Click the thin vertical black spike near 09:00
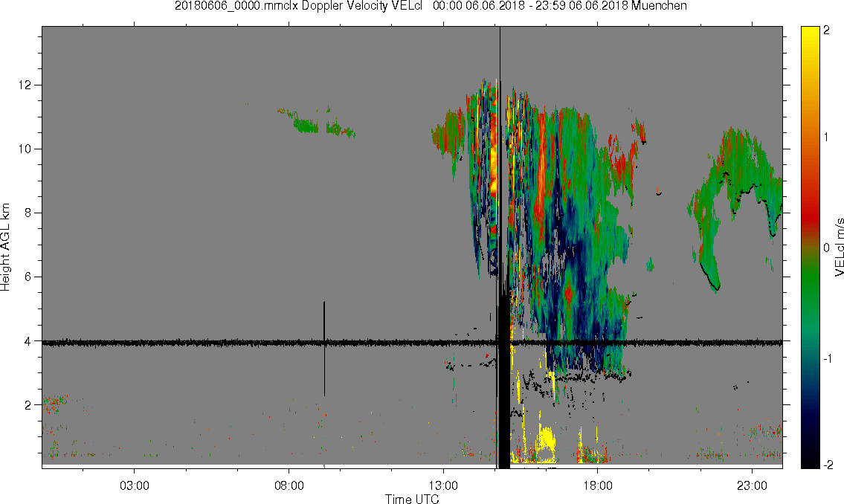 [x=324, y=349]
